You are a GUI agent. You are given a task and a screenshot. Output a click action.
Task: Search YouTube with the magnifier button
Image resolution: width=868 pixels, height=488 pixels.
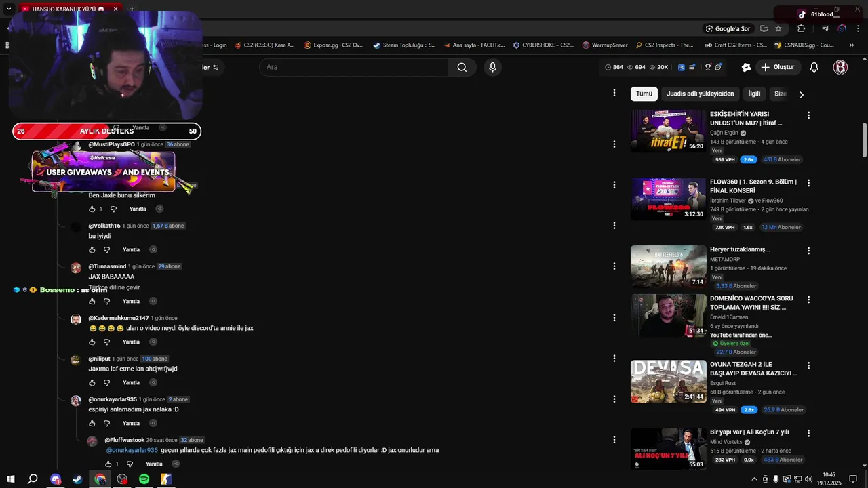coord(462,67)
